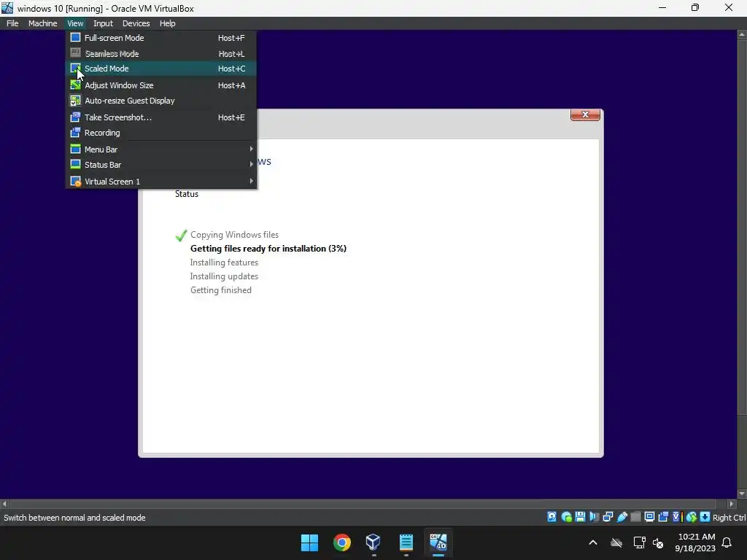
Task: Expand the Status Bar submenu arrow
Action: pos(251,164)
